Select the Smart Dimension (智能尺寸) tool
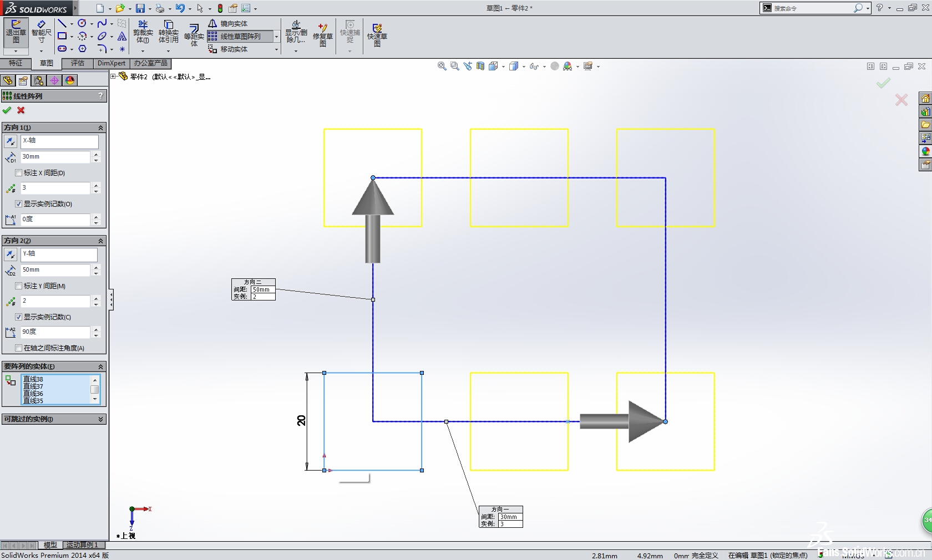Viewport: 932px width, 560px height. (x=41, y=32)
